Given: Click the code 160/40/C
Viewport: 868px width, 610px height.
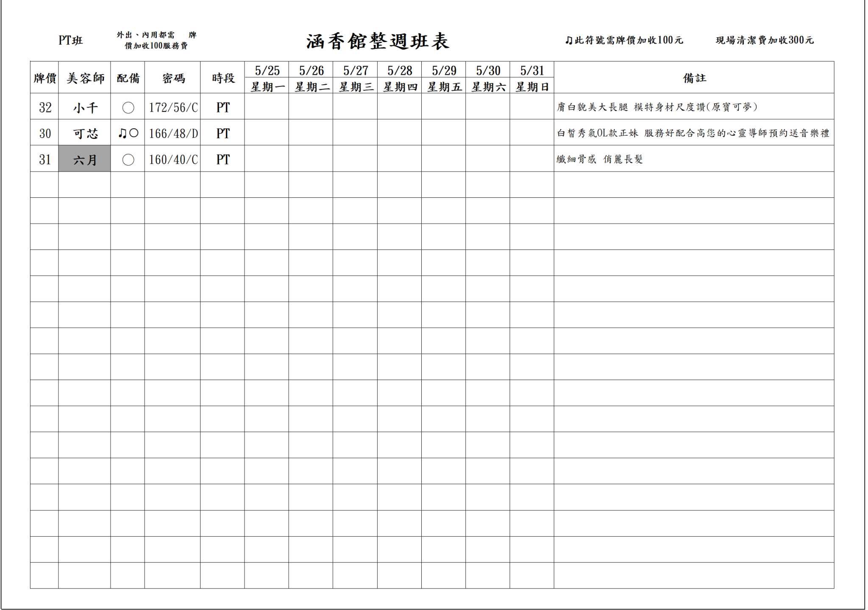Looking at the screenshot, I should [173, 159].
